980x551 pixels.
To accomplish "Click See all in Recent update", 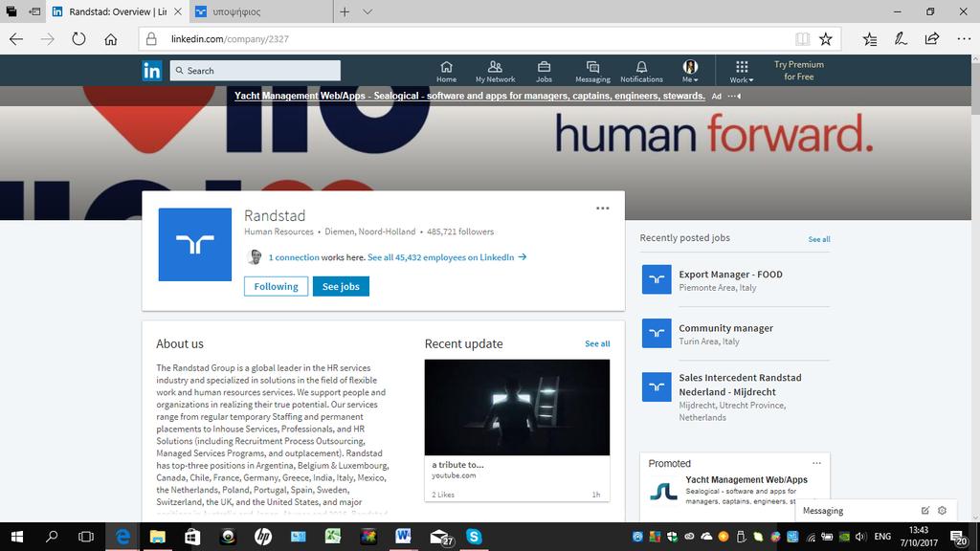I will 597,343.
